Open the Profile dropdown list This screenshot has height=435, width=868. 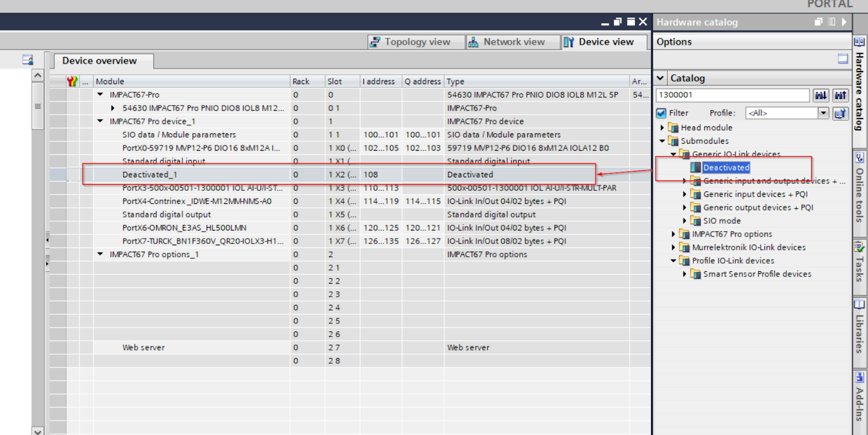coord(824,113)
